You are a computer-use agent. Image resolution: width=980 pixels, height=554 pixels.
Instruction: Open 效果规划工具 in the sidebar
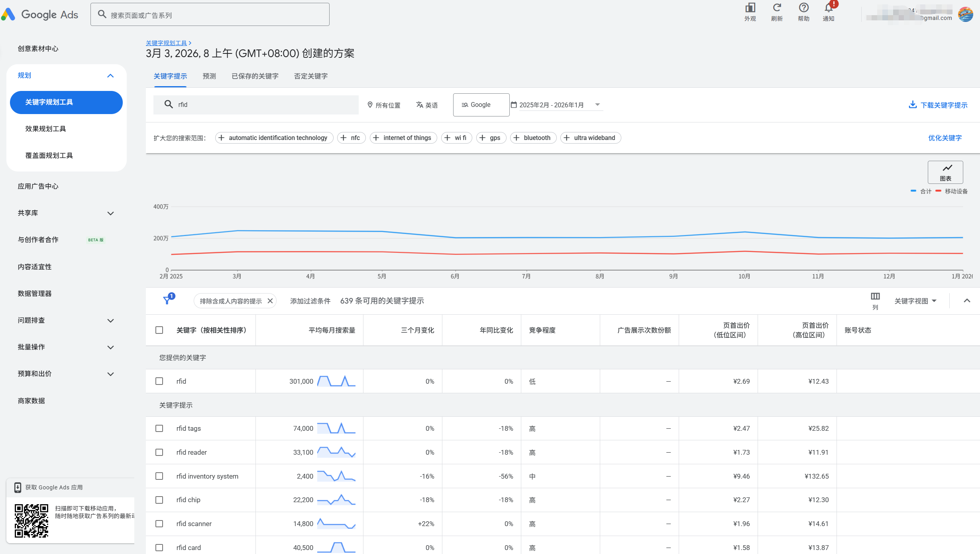[45, 129]
